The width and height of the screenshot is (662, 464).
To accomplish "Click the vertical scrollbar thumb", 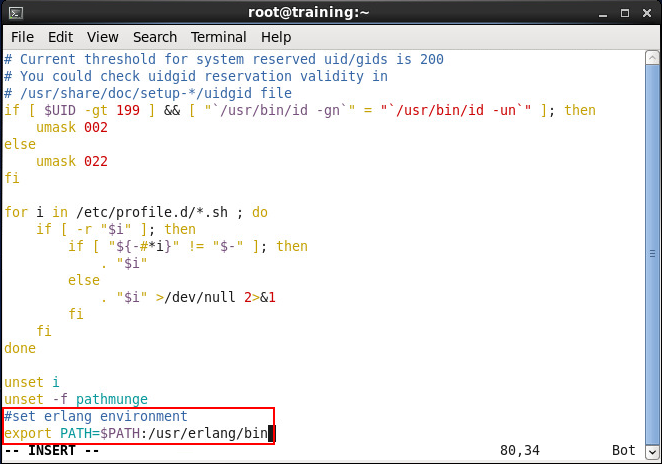I will coord(652,255).
